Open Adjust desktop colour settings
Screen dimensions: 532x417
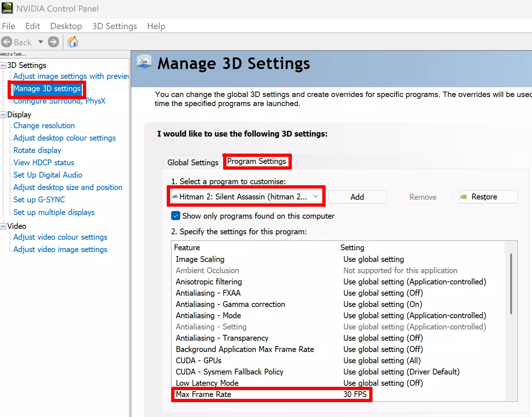(64, 138)
